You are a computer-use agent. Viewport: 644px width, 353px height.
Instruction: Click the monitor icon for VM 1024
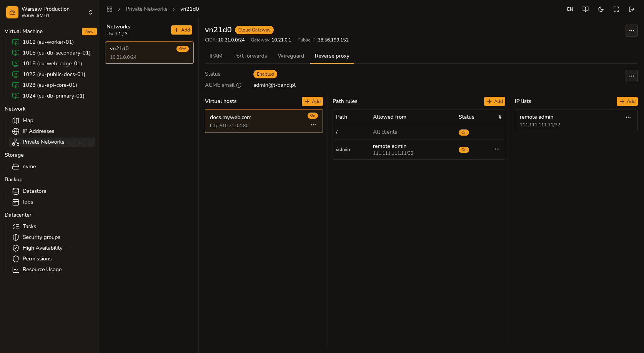tap(16, 96)
